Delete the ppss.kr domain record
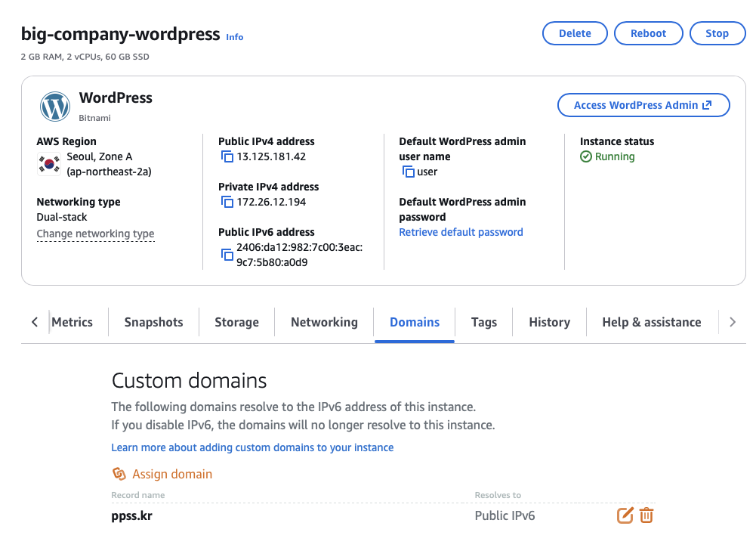This screenshot has width=756, height=557. tap(646, 515)
